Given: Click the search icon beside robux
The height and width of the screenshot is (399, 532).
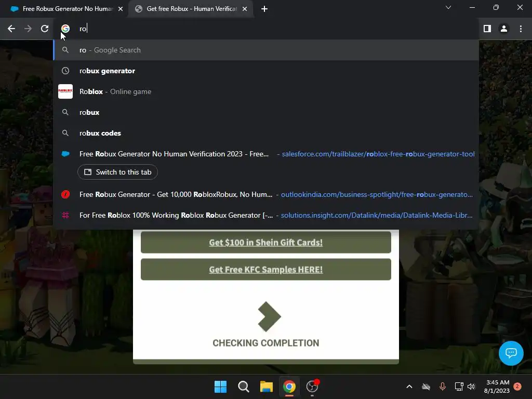Looking at the screenshot, I should (x=65, y=112).
